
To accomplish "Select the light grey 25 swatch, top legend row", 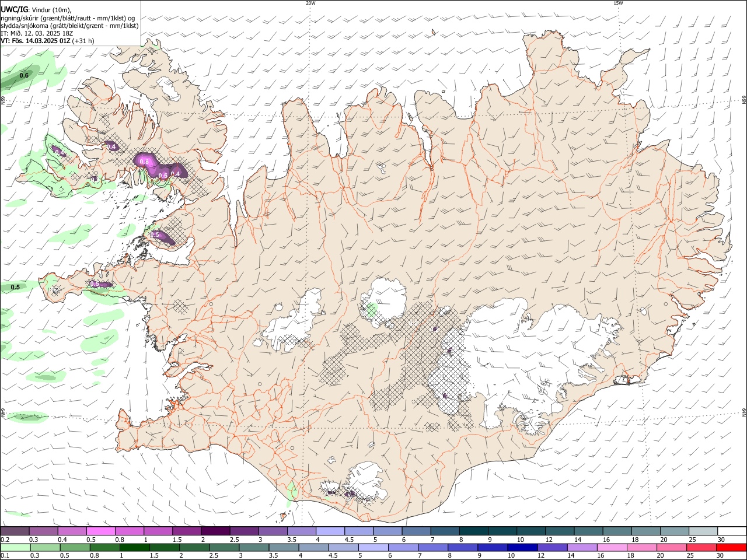I will point(703,531).
